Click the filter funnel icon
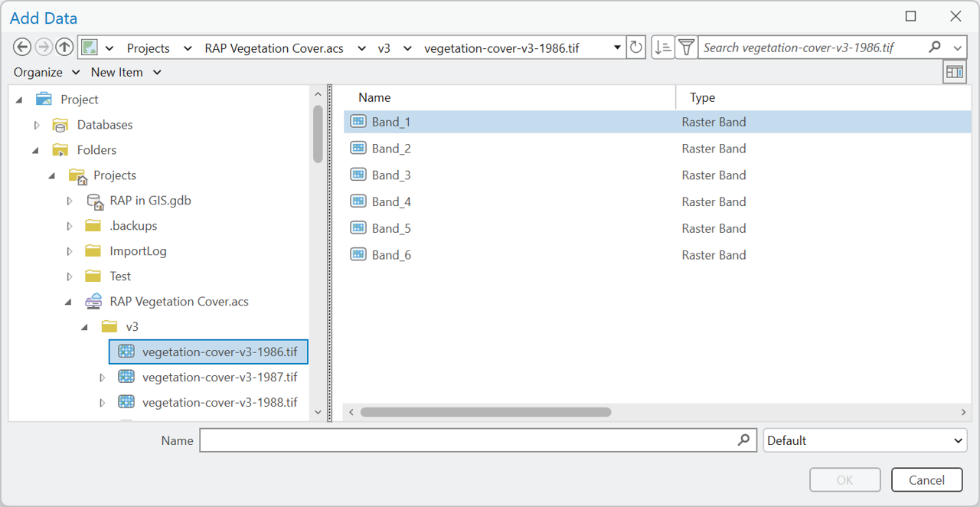Viewport: 980px width, 507px height. 687,47
